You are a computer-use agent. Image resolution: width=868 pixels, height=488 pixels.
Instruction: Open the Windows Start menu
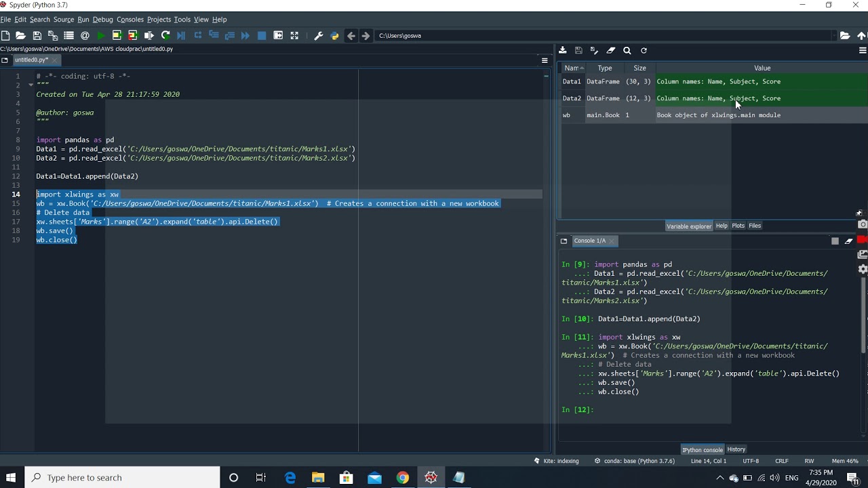click(12, 478)
